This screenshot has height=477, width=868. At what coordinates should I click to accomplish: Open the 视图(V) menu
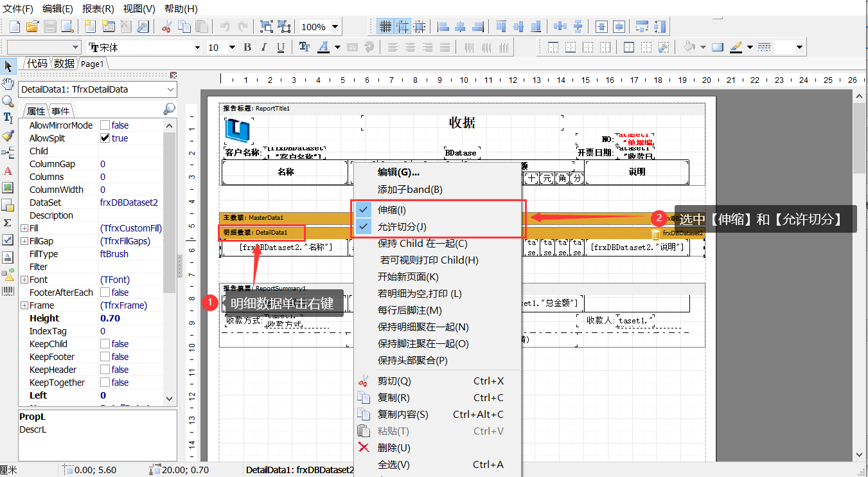[139, 8]
